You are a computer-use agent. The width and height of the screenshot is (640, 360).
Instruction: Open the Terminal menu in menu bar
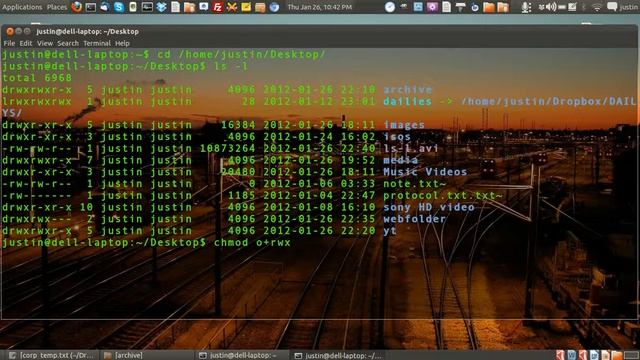[x=97, y=43]
